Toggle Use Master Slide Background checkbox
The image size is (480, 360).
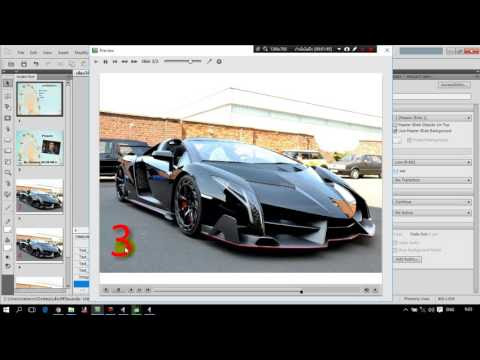[396, 131]
